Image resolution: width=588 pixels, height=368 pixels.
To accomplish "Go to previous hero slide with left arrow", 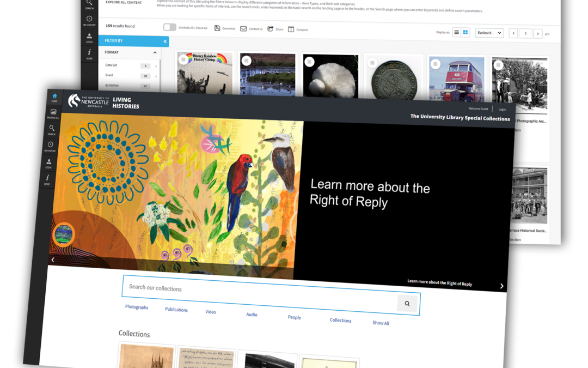I will click(x=53, y=260).
